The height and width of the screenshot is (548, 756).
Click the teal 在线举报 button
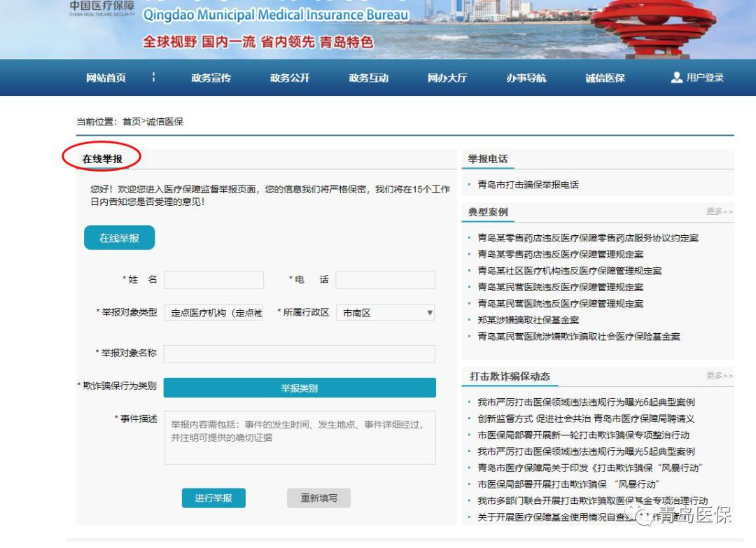click(119, 238)
